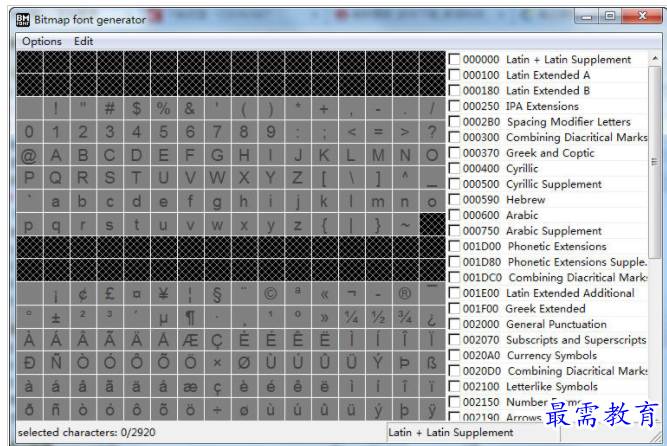Select the yen sign ¥ glyph
The width and height of the screenshot is (667, 446).
(163, 294)
